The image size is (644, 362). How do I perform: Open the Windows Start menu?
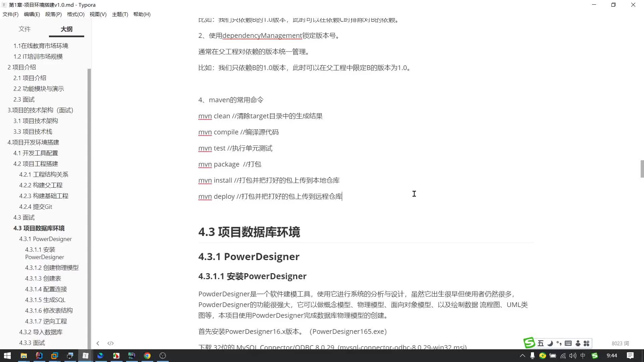tap(7, 356)
